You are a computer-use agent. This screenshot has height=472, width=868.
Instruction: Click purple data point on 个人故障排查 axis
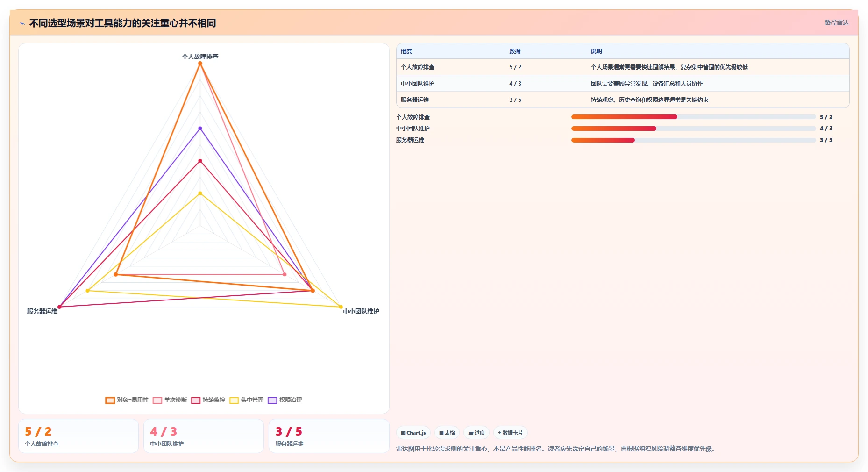[x=200, y=128]
